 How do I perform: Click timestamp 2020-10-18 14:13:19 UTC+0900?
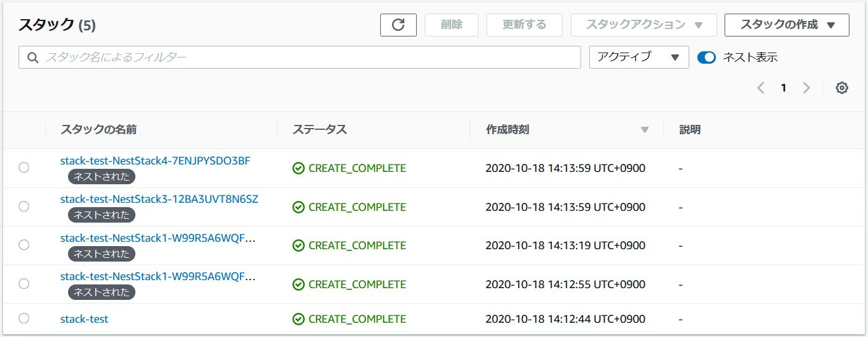pyautogui.click(x=566, y=245)
